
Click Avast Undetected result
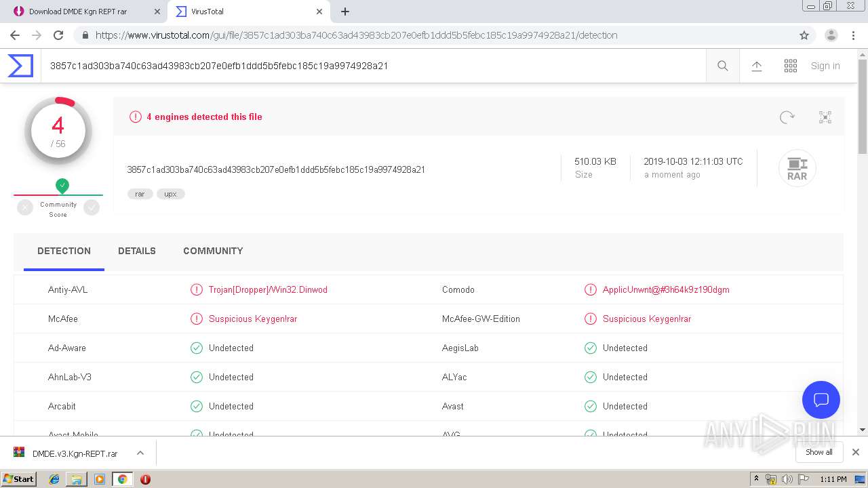pos(625,406)
